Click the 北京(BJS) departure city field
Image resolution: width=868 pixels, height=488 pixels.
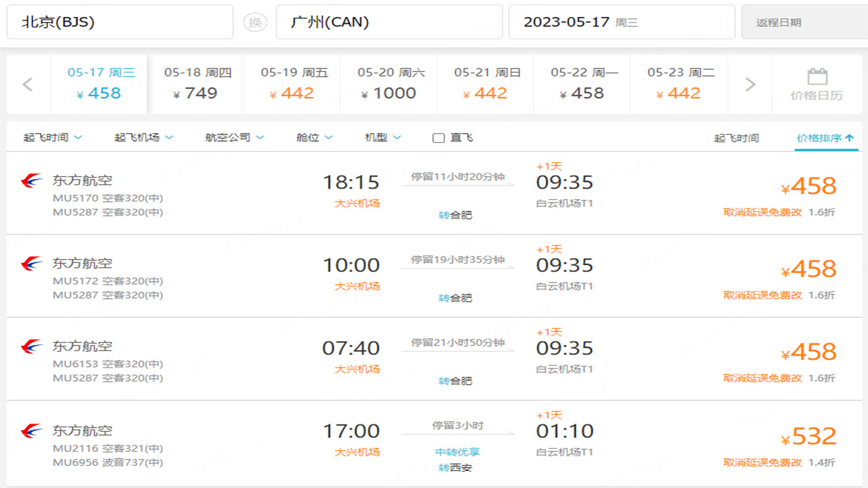(120, 22)
